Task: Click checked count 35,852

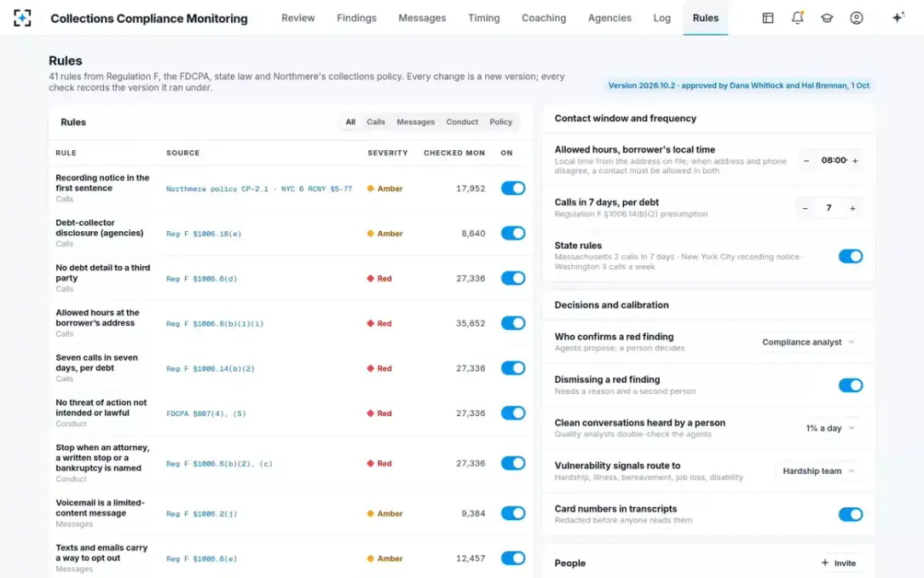Action: pos(470,323)
